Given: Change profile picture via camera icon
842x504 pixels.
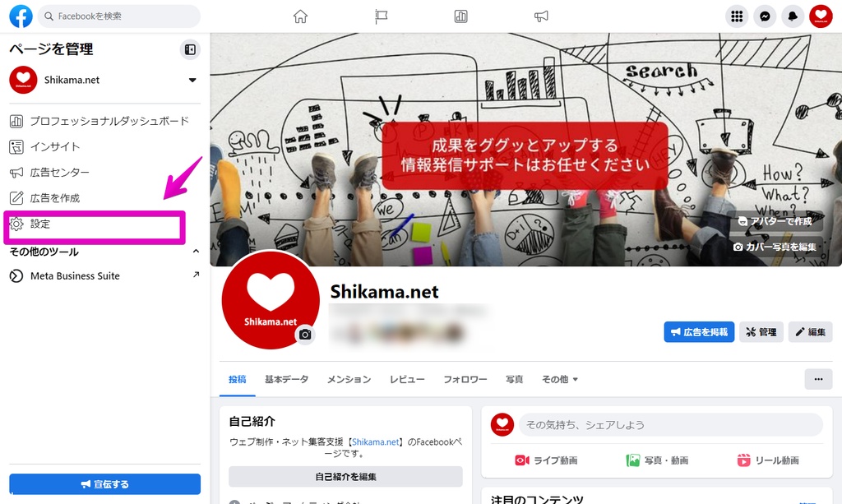Looking at the screenshot, I should [x=305, y=335].
